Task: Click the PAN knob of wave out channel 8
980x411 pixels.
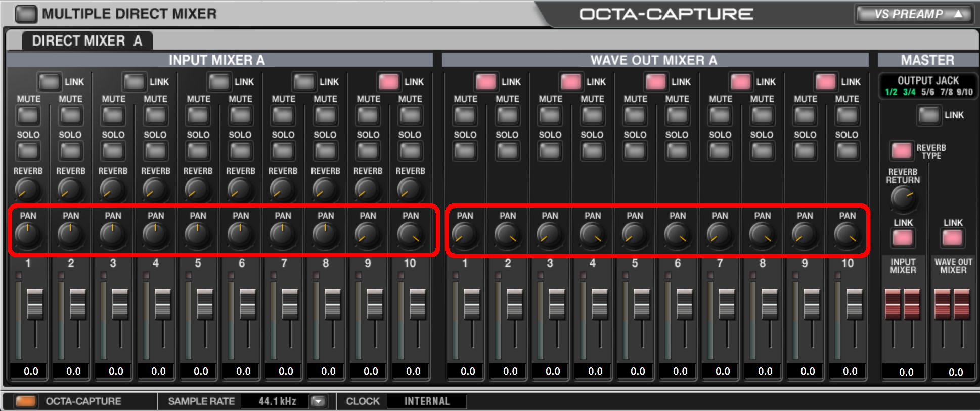Action: [762, 235]
